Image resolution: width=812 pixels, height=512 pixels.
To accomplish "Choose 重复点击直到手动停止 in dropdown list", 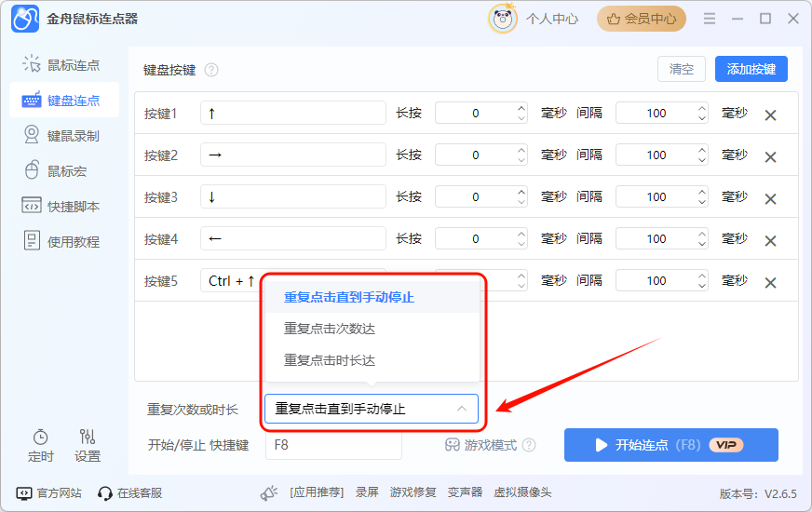I will [372, 297].
